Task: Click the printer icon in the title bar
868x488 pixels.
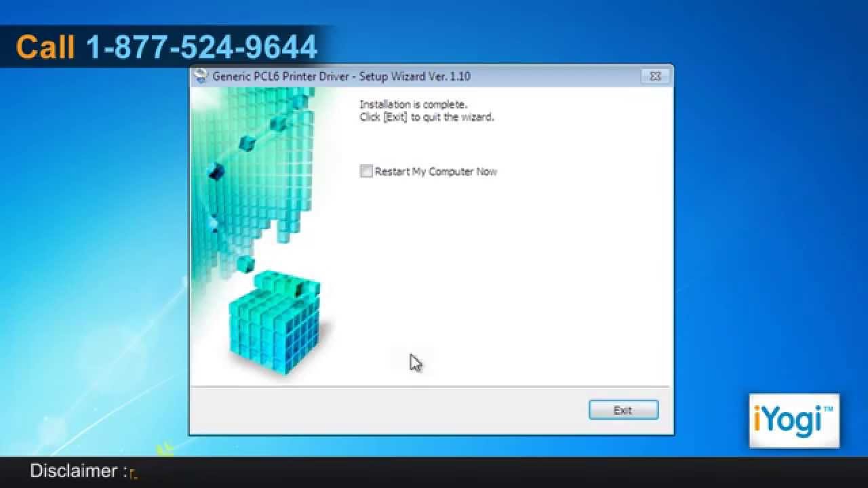Action: 201,76
